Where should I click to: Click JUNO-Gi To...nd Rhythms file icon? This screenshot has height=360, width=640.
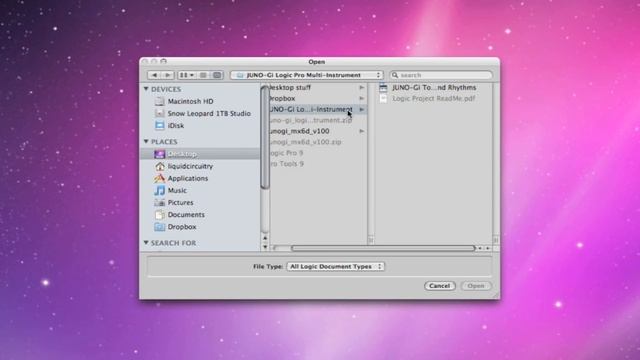coord(383,87)
